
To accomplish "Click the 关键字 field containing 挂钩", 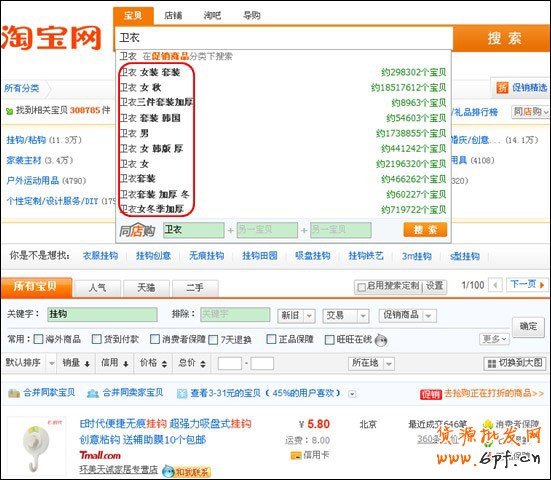I will (x=102, y=314).
